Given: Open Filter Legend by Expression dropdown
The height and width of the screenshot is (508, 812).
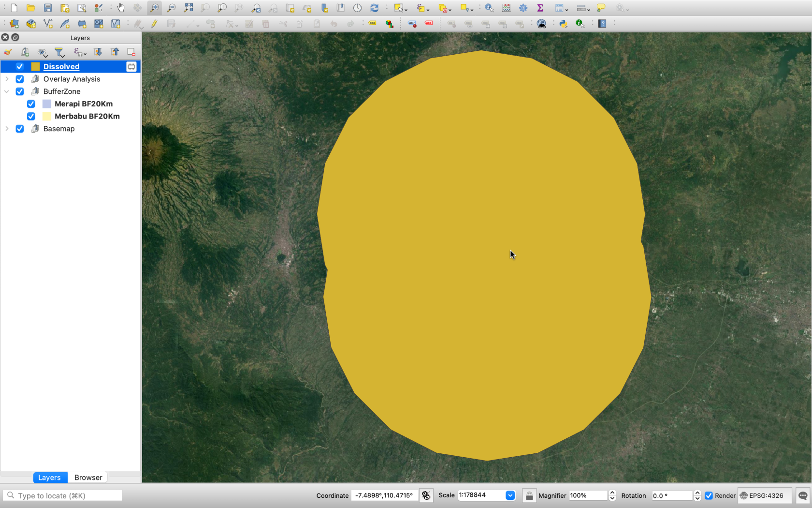Looking at the screenshot, I should pyautogui.click(x=80, y=52).
